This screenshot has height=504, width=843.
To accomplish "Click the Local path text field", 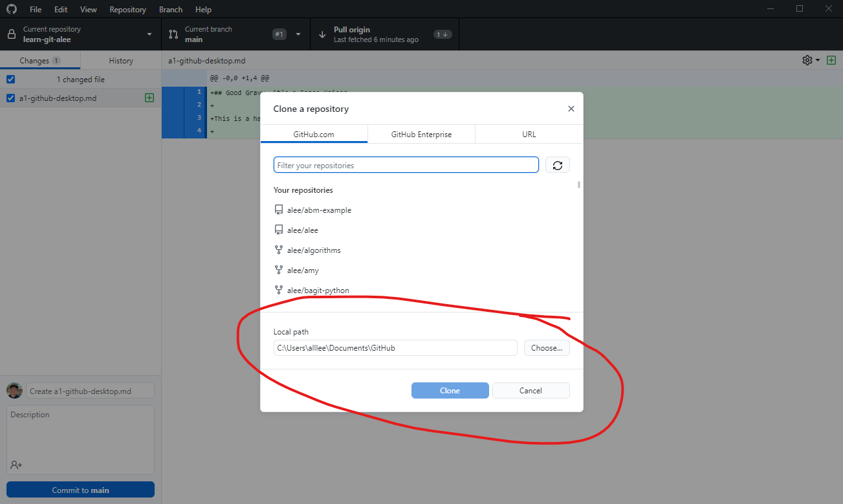I will point(395,347).
